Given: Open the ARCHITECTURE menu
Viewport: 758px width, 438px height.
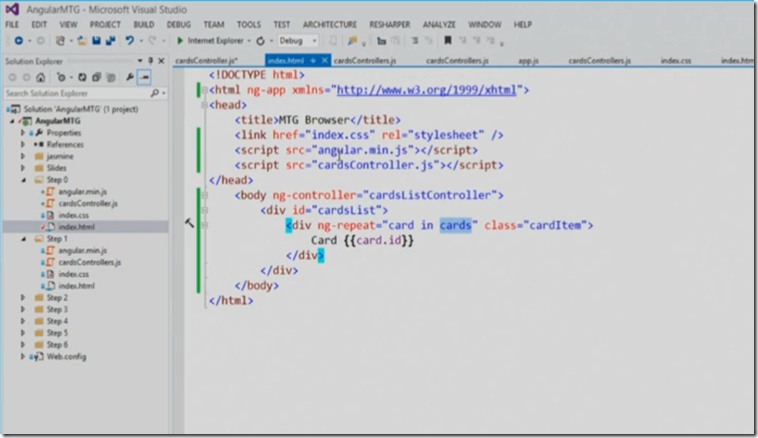Looking at the screenshot, I should click(330, 24).
